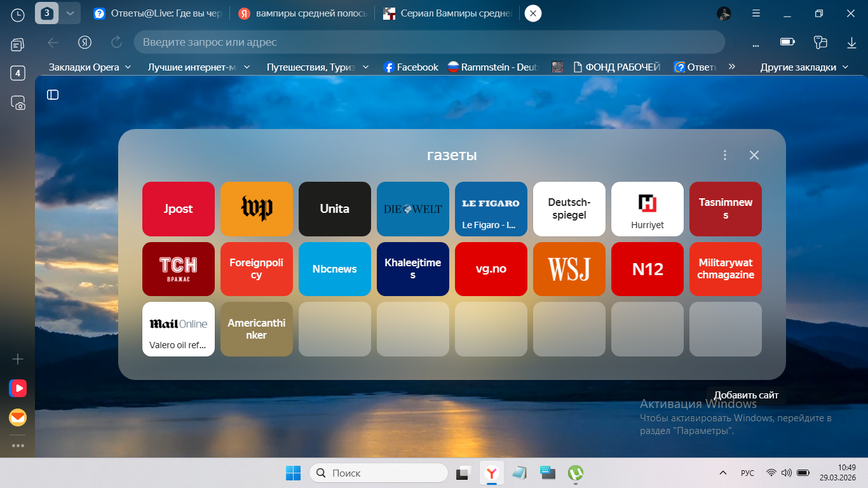Image resolution: width=868 pixels, height=488 pixels.
Task: Open the ФОНД РАБОЧЕЙ bookmark
Action: (616, 67)
